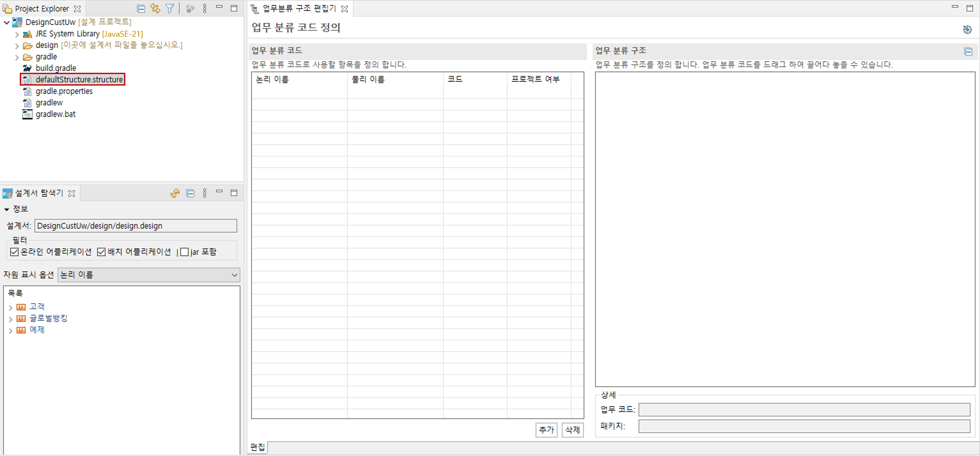The height and width of the screenshot is (456, 980).
Task: Select the 편집 tab at bottom
Action: [x=258, y=447]
